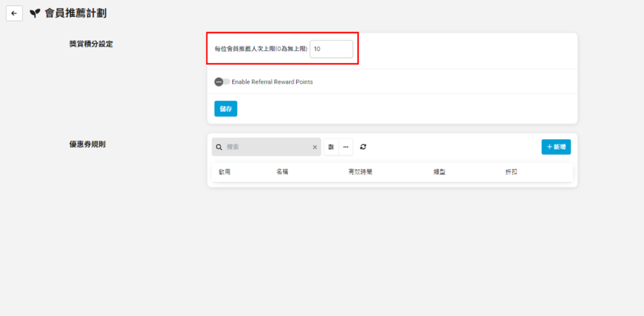Click the 有效時間 column header
The image size is (644, 316).
(x=360, y=172)
